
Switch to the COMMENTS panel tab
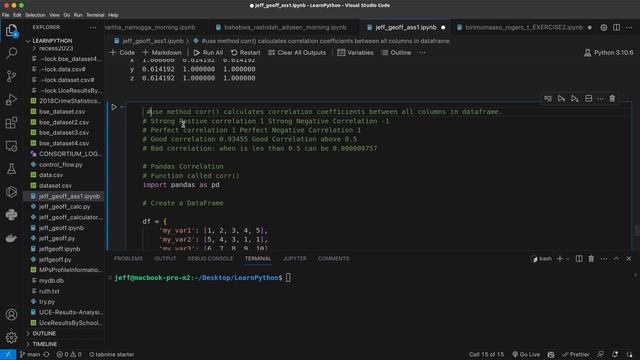pos(333,259)
